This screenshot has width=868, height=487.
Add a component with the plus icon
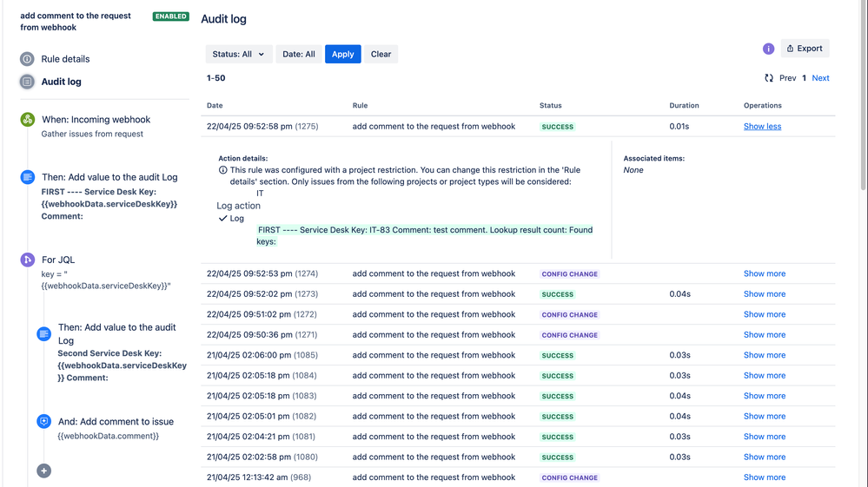tap(43, 471)
